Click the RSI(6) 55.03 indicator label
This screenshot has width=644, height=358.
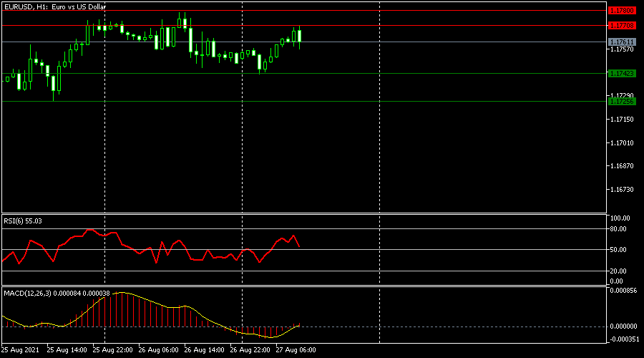click(23, 221)
